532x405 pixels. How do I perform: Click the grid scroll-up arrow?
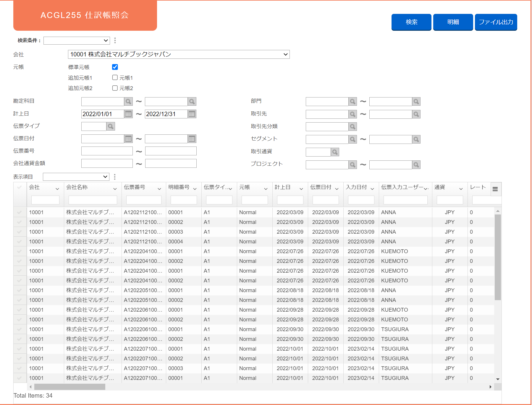point(498,211)
